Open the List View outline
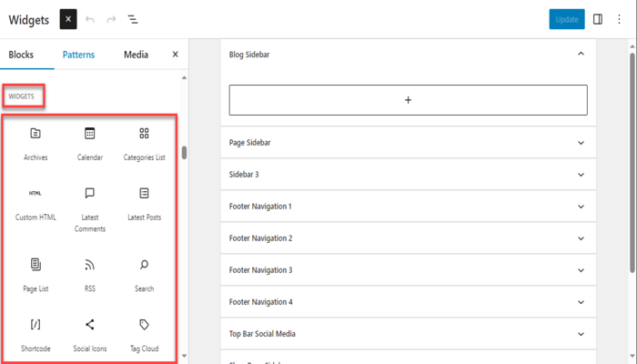637x364 pixels. (133, 19)
